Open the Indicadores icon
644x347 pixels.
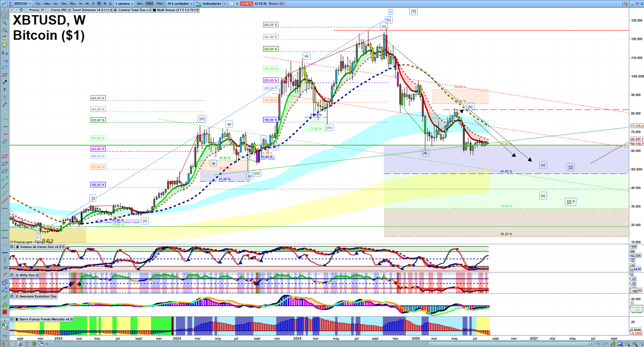tap(198, 4)
